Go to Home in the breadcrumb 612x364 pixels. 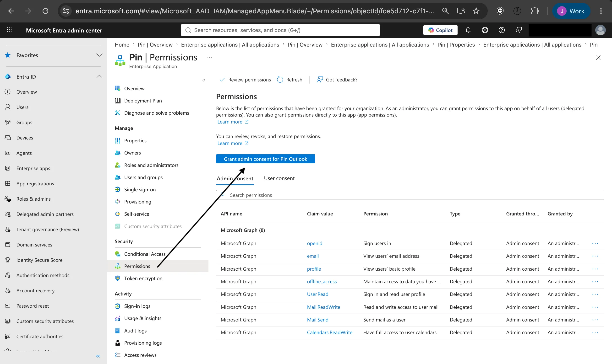click(x=122, y=45)
